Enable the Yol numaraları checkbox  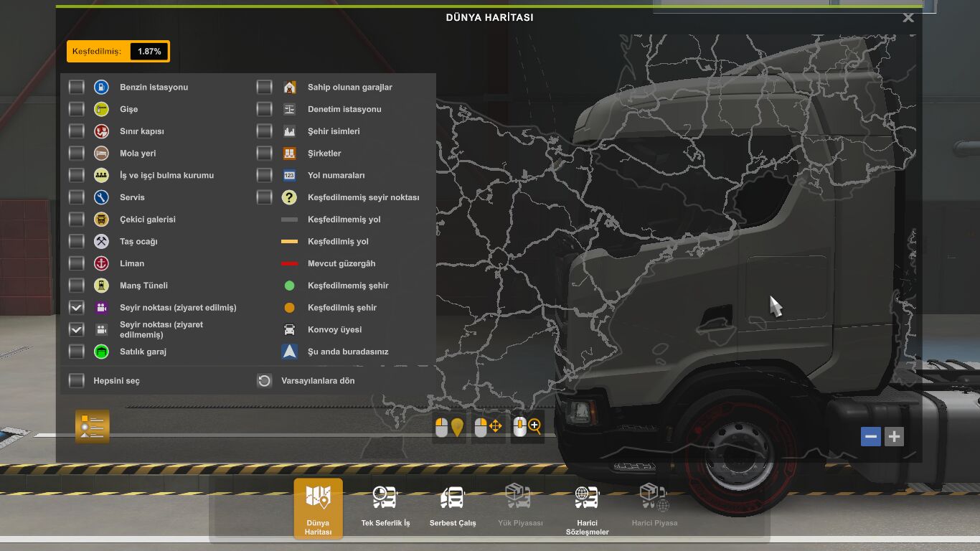(x=265, y=175)
